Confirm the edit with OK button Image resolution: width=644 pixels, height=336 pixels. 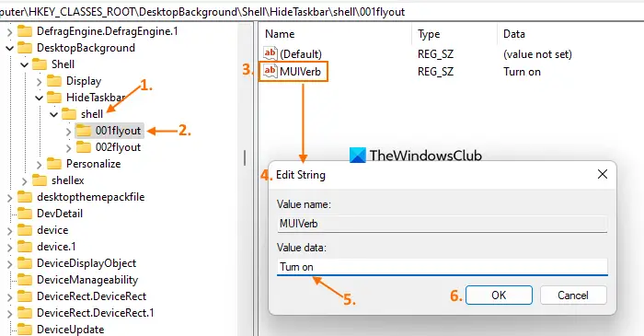click(x=499, y=295)
